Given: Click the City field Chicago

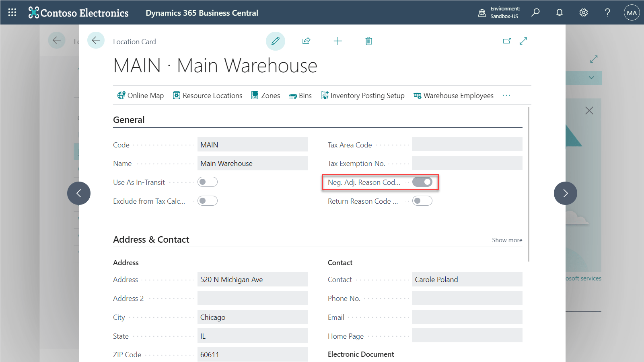Looking at the screenshot, I should point(253,317).
